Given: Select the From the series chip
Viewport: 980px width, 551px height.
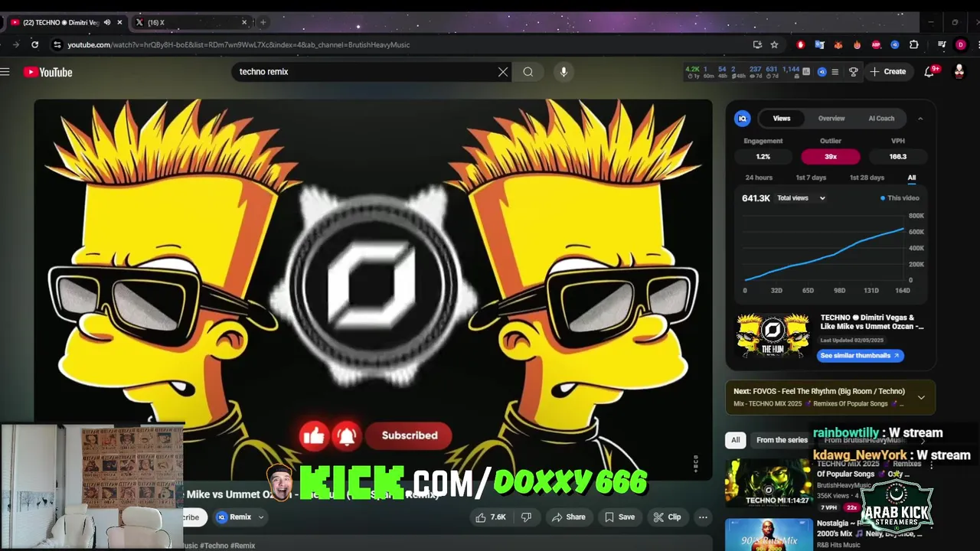Looking at the screenshot, I should point(782,440).
